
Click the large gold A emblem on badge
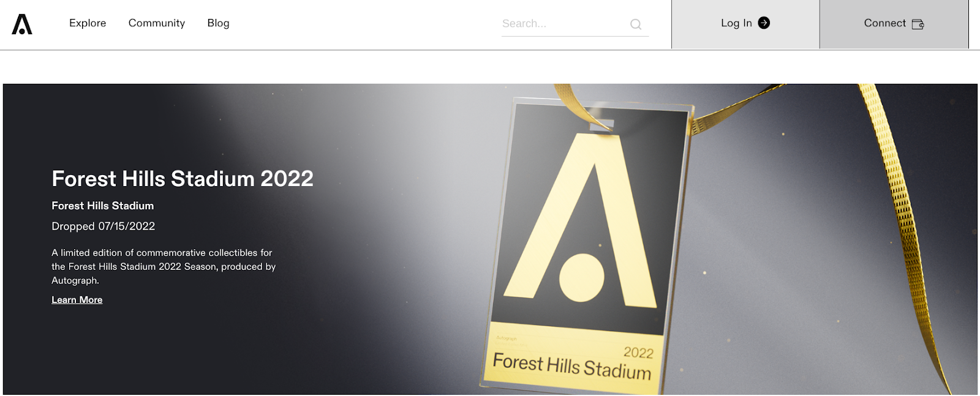tap(579, 220)
